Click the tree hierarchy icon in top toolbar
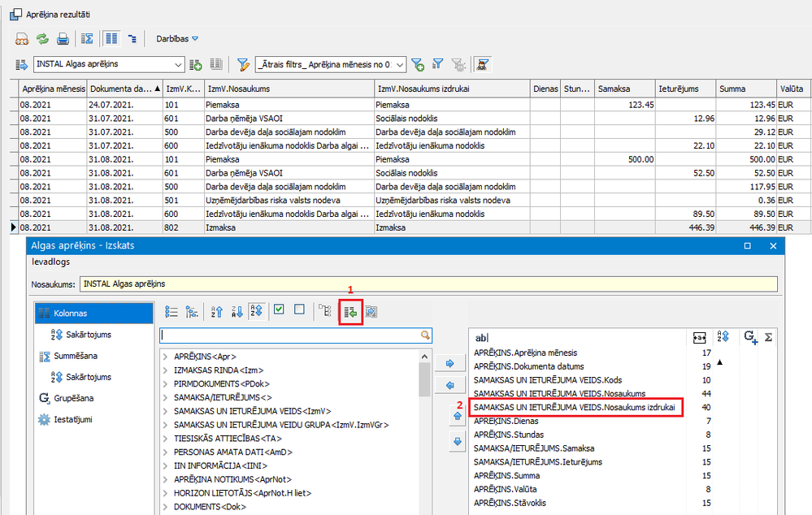This screenshot has height=515, width=812. point(132,39)
